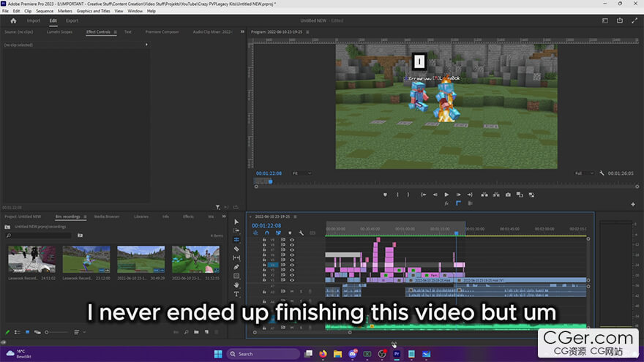Image resolution: width=644 pixels, height=362 pixels.
Task: Select the Selection tool arrow
Action: [236, 222]
